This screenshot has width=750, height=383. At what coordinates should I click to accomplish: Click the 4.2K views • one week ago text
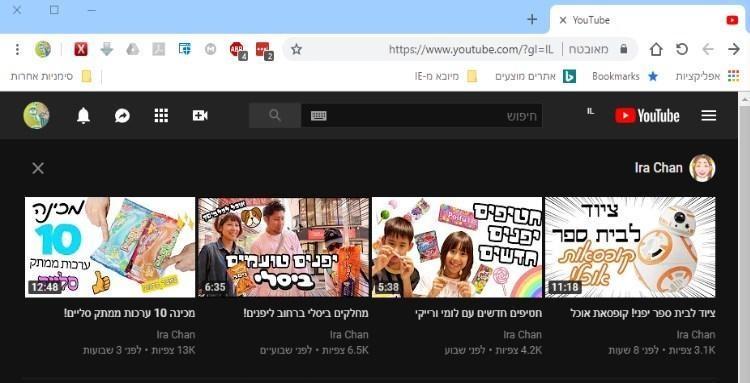coord(493,350)
